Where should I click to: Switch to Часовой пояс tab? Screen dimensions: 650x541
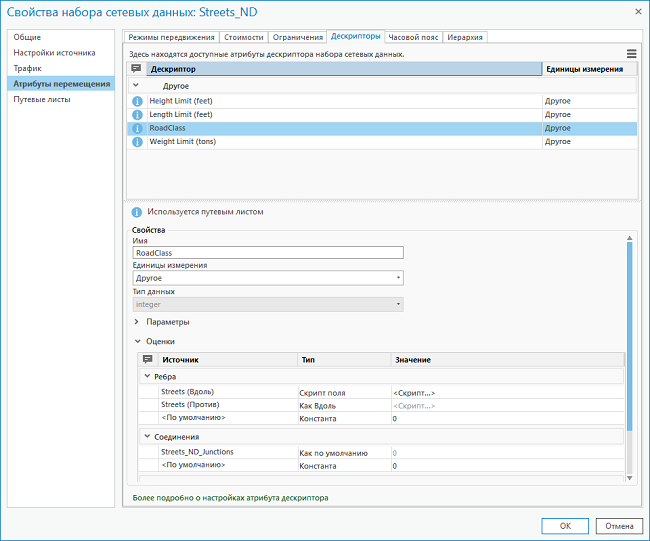413,37
